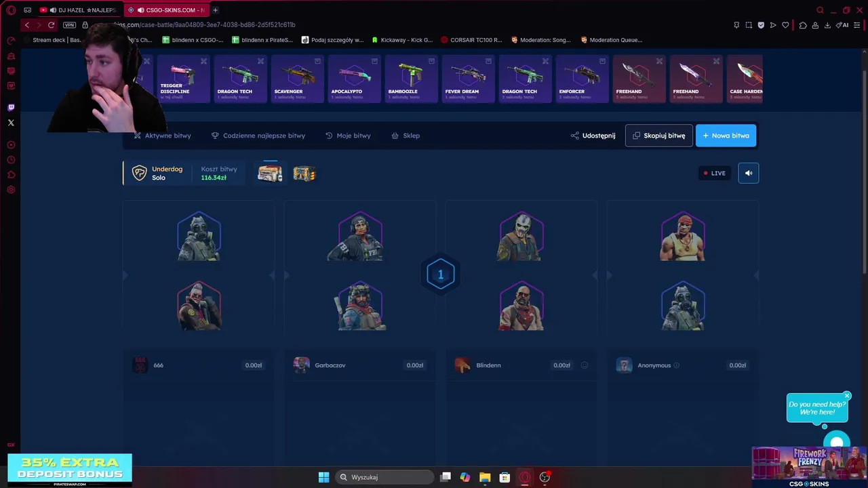
Task: Close the help chat bubble
Action: (847, 396)
